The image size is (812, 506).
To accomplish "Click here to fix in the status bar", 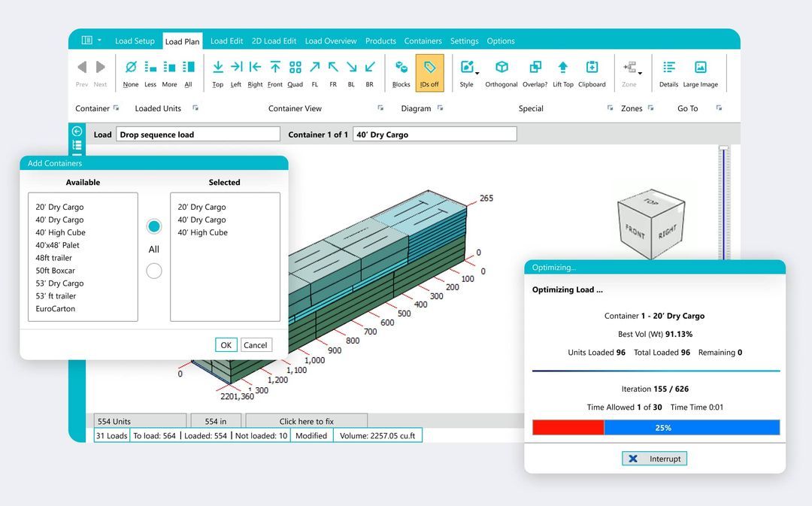I will click(305, 420).
